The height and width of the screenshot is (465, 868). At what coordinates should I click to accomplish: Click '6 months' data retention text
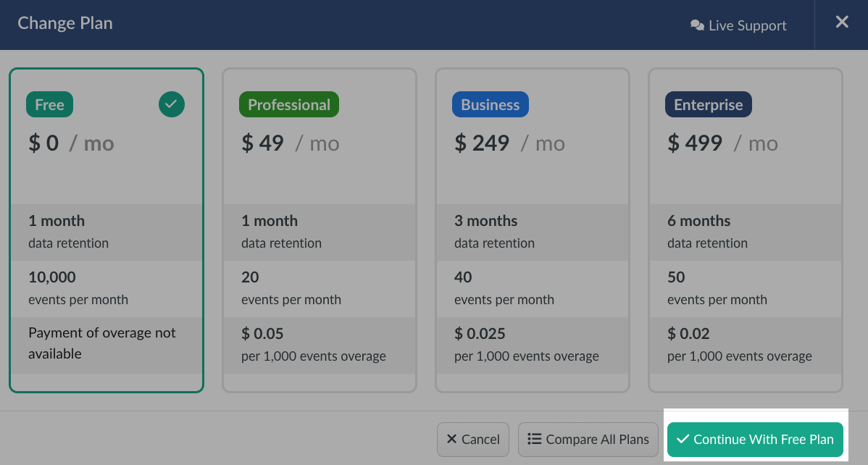[x=699, y=221]
